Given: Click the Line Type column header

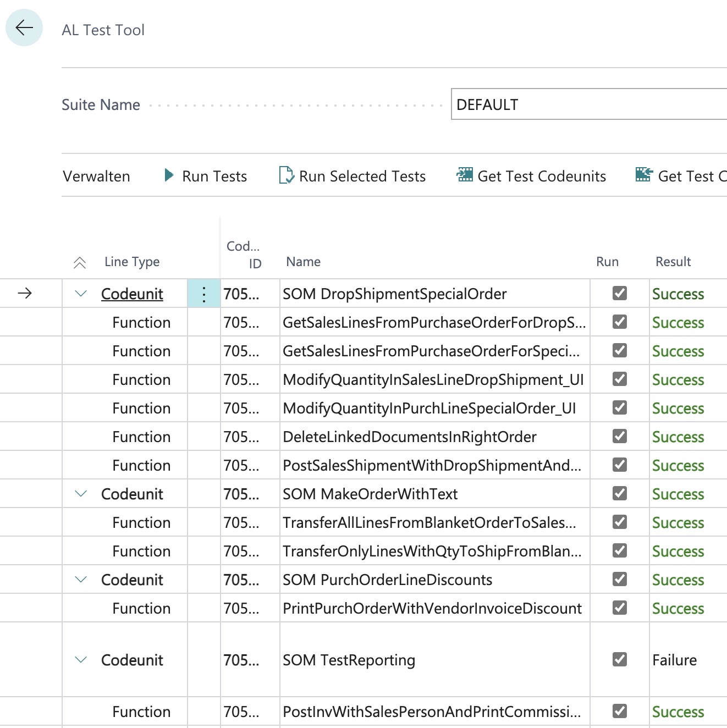Looking at the screenshot, I should [x=132, y=262].
